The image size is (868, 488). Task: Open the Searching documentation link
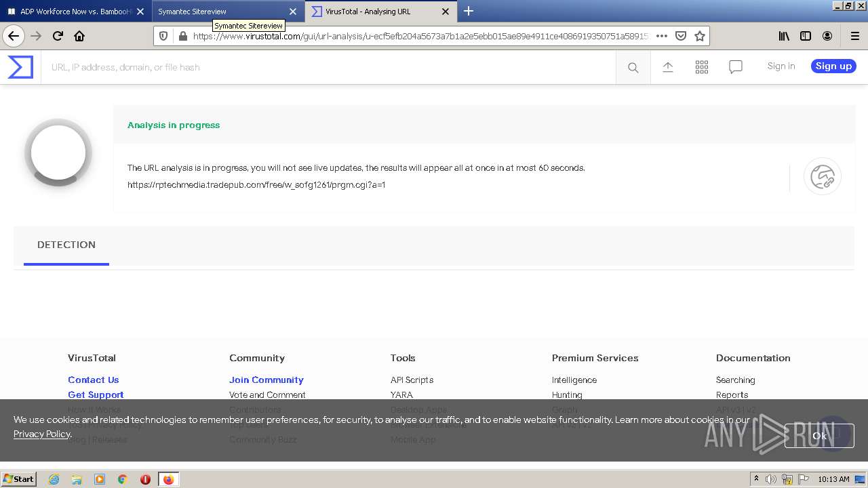[x=735, y=380]
